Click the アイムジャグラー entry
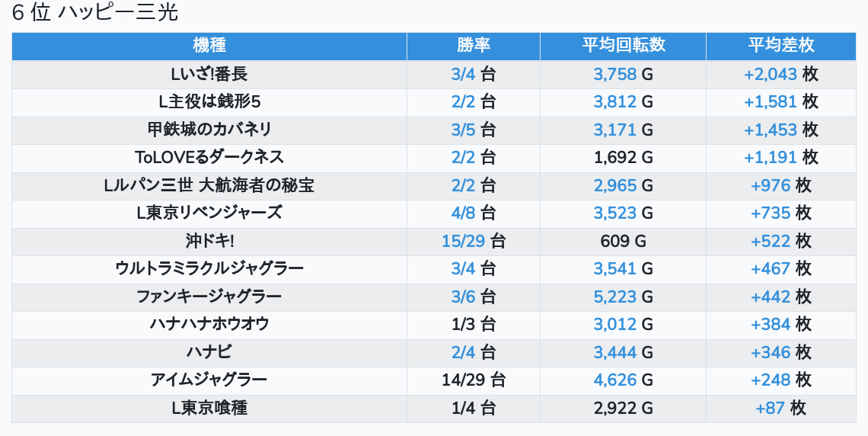868x436 pixels. click(209, 380)
